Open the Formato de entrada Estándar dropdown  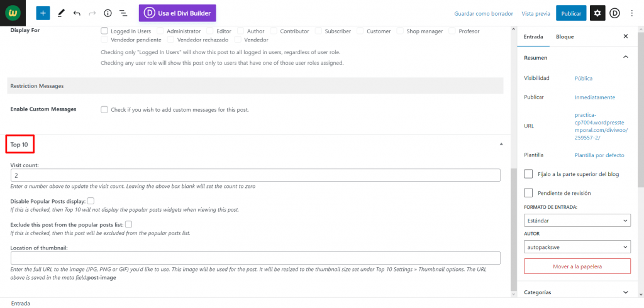pos(577,220)
